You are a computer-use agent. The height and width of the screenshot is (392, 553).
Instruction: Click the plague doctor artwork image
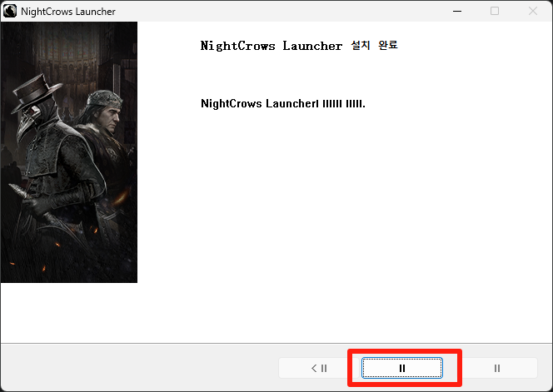(69, 152)
